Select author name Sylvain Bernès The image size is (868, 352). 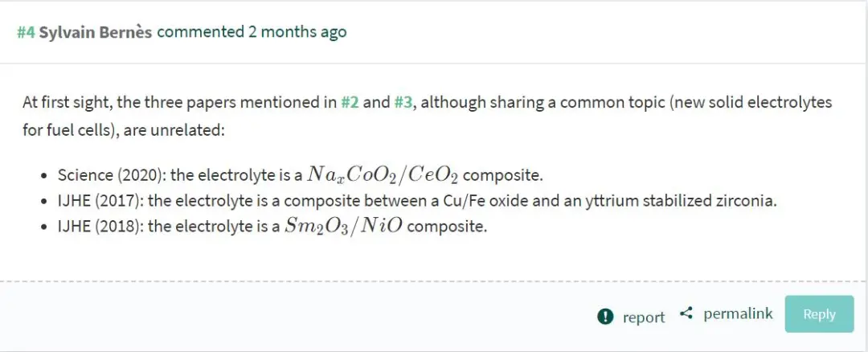96,32
